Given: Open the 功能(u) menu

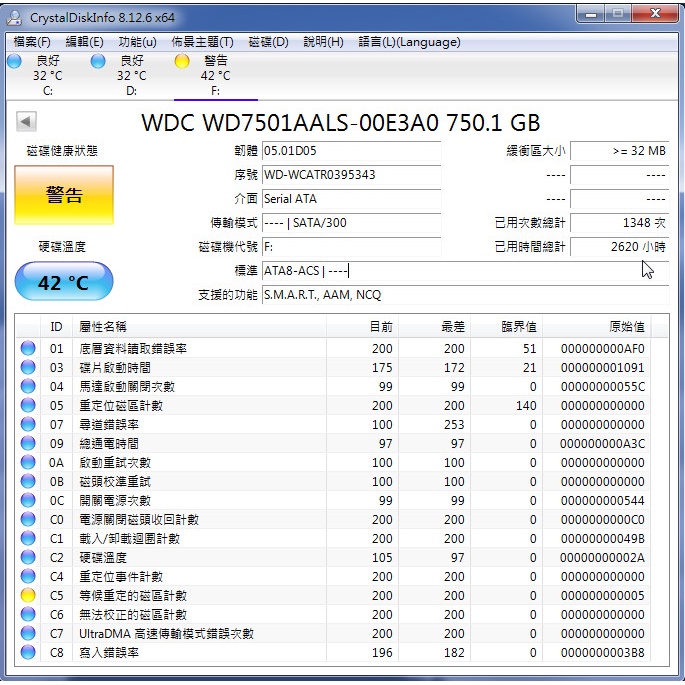Looking at the screenshot, I should tap(137, 42).
